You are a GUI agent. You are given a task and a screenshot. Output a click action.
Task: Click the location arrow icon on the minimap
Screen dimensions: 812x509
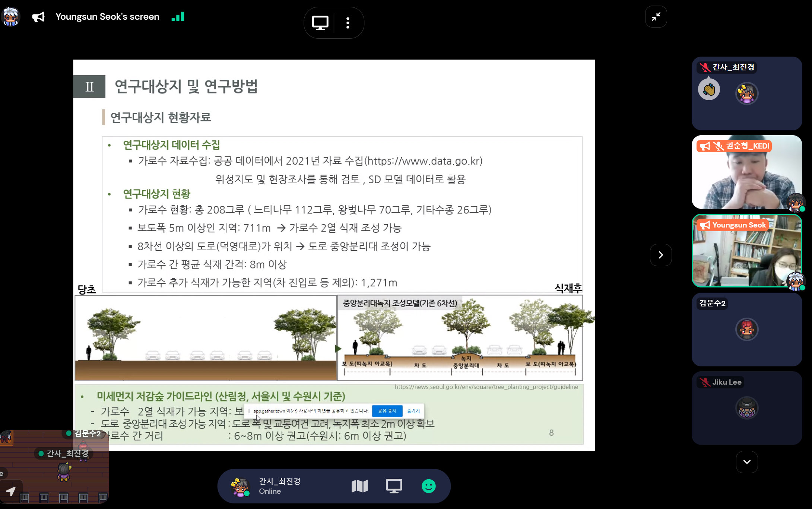(11, 491)
